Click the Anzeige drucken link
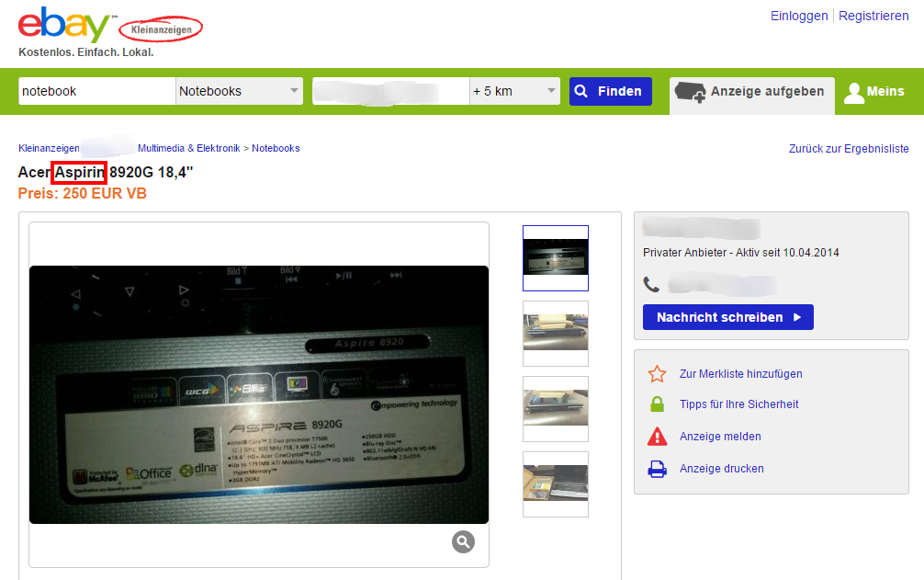Screen dimensions: 924x580 click(721, 469)
